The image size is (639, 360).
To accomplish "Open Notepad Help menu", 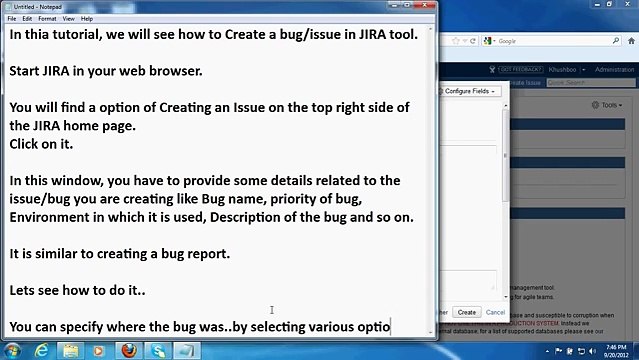I will [87, 19].
